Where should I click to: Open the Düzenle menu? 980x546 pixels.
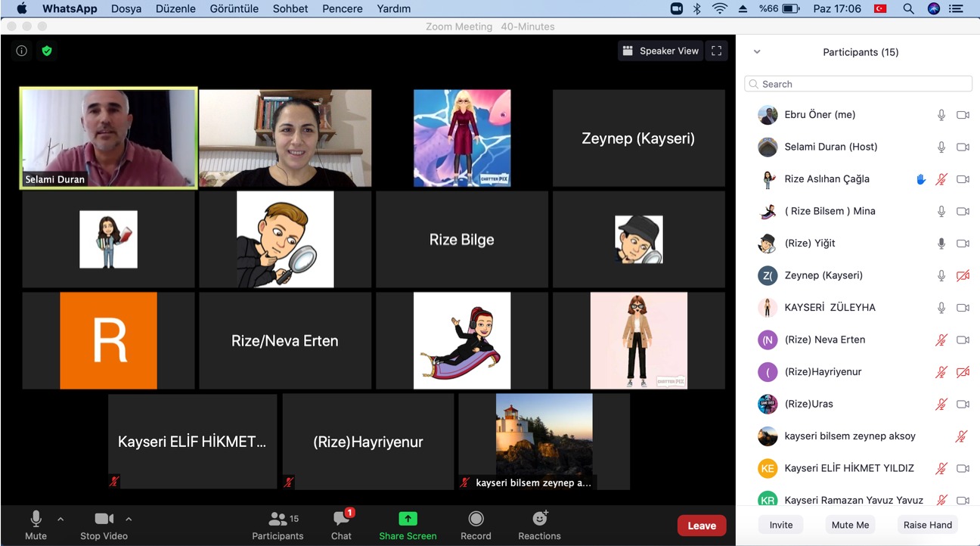click(x=175, y=9)
